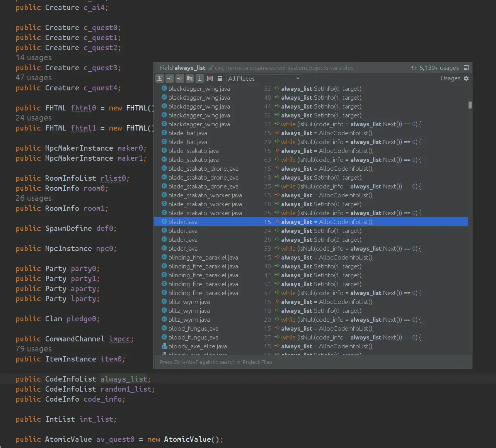The width and height of the screenshot is (496, 448).
Task: Click the '14 usages' hint above c_quest3
Action: coord(34,58)
